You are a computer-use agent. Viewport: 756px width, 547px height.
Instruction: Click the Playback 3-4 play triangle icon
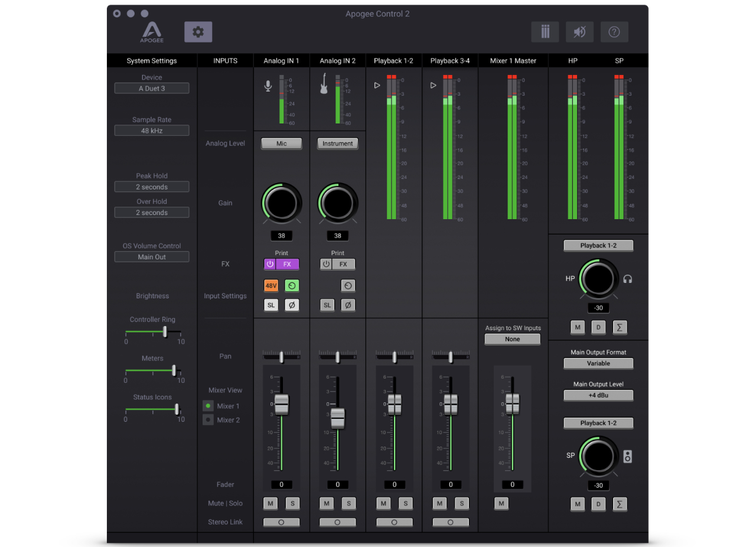(x=433, y=85)
